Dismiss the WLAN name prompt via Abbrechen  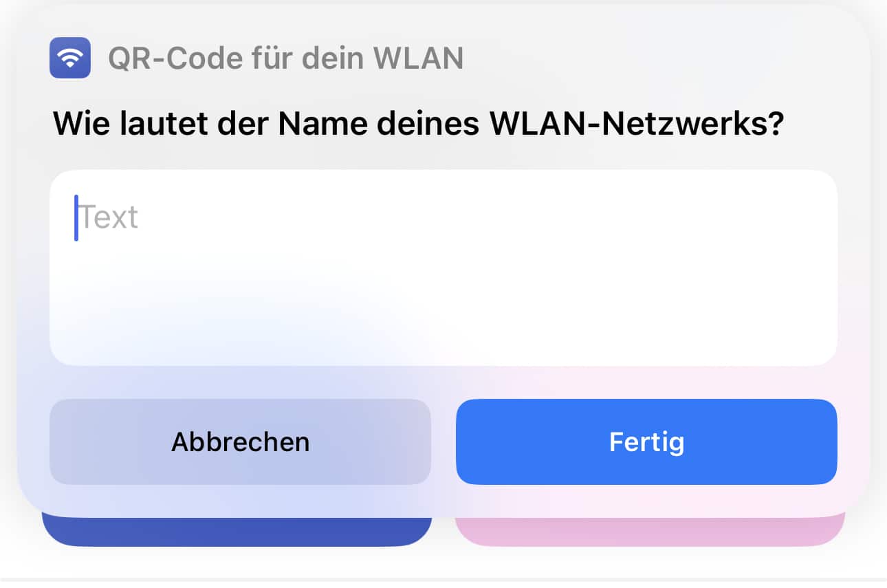tap(240, 442)
